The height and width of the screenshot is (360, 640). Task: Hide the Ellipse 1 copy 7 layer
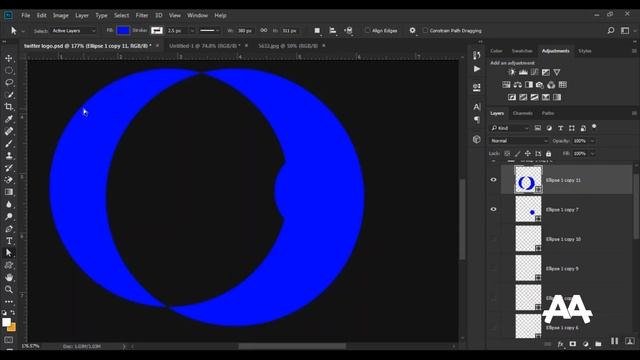pyautogui.click(x=493, y=209)
